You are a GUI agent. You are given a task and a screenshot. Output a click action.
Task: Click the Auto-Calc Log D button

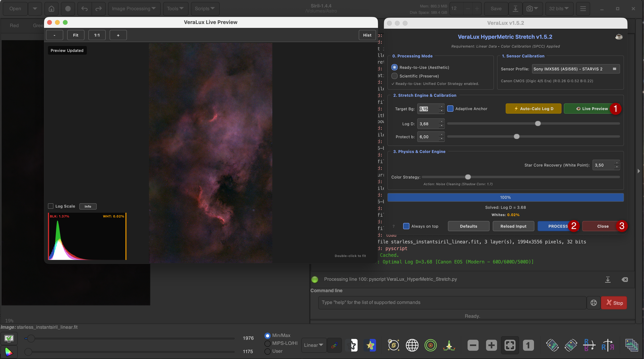[x=533, y=109]
